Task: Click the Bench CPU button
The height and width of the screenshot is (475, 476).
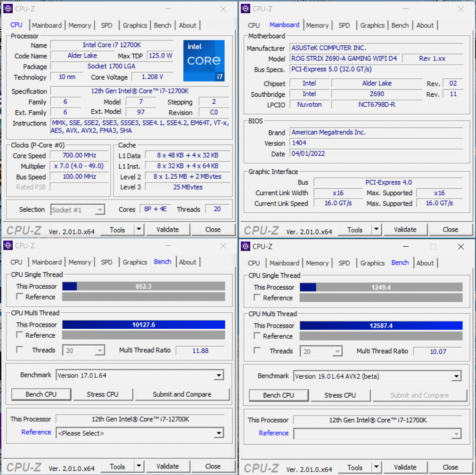Action: (x=41, y=394)
